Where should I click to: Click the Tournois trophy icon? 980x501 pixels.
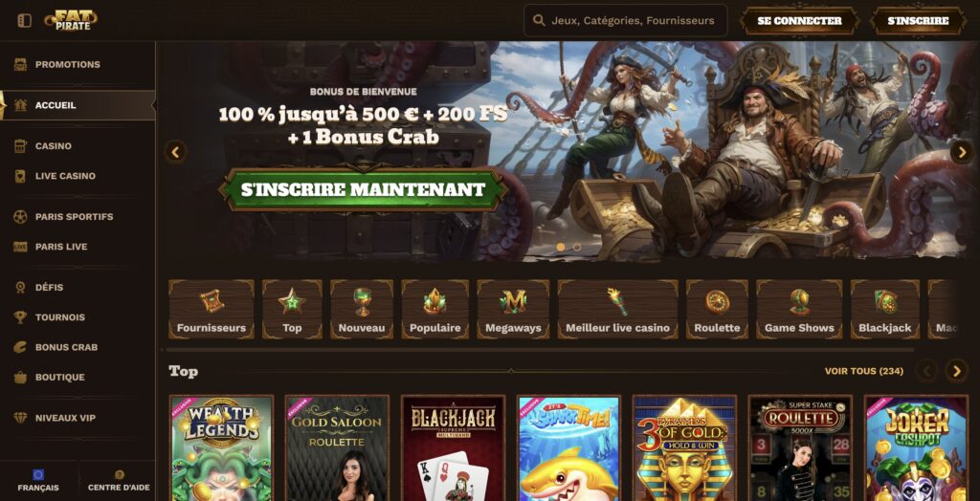[x=21, y=317]
